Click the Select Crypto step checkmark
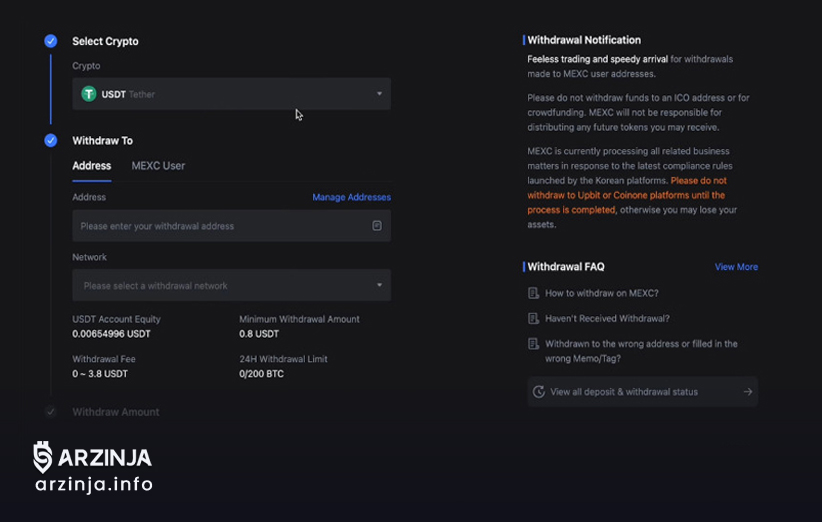The image size is (822, 522). pos(50,41)
